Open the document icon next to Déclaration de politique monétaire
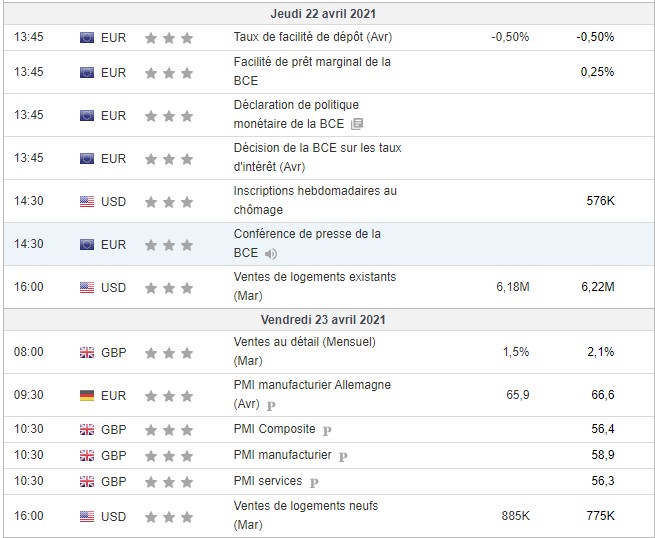655x538 pixels. click(x=357, y=124)
